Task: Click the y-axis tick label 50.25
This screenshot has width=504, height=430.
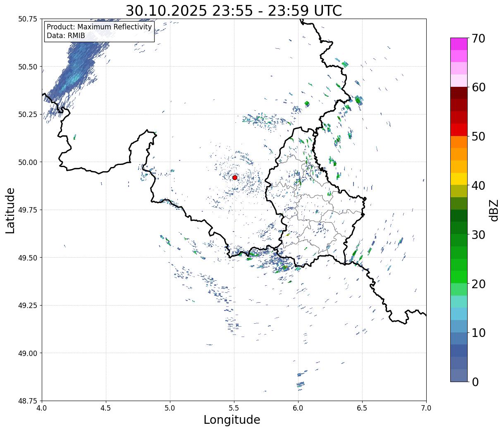Action: [x=28, y=115]
